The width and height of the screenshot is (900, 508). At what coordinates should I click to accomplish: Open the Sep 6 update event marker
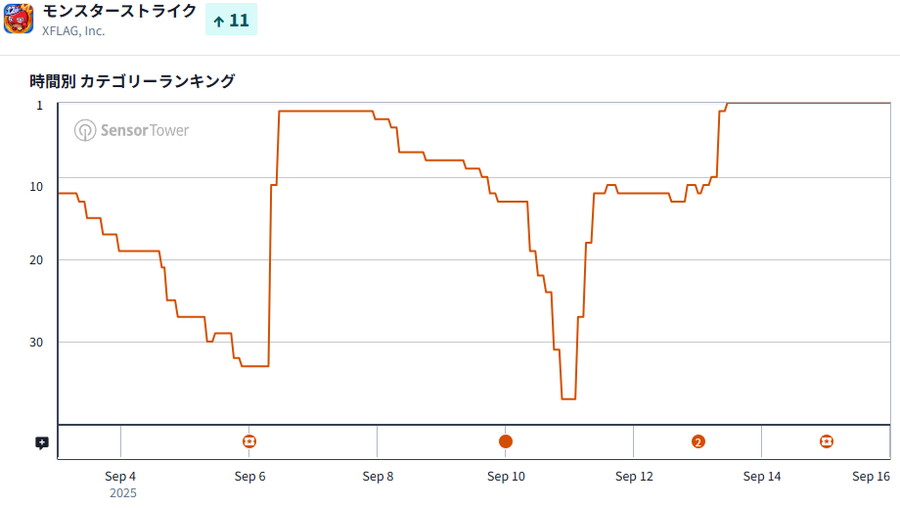pyautogui.click(x=249, y=441)
